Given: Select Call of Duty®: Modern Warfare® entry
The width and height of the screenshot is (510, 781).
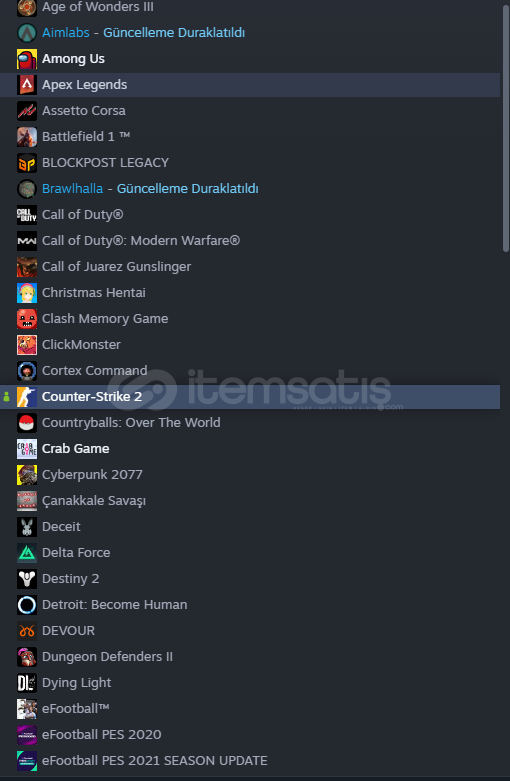Looking at the screenshot, I should tap(250, 241).
